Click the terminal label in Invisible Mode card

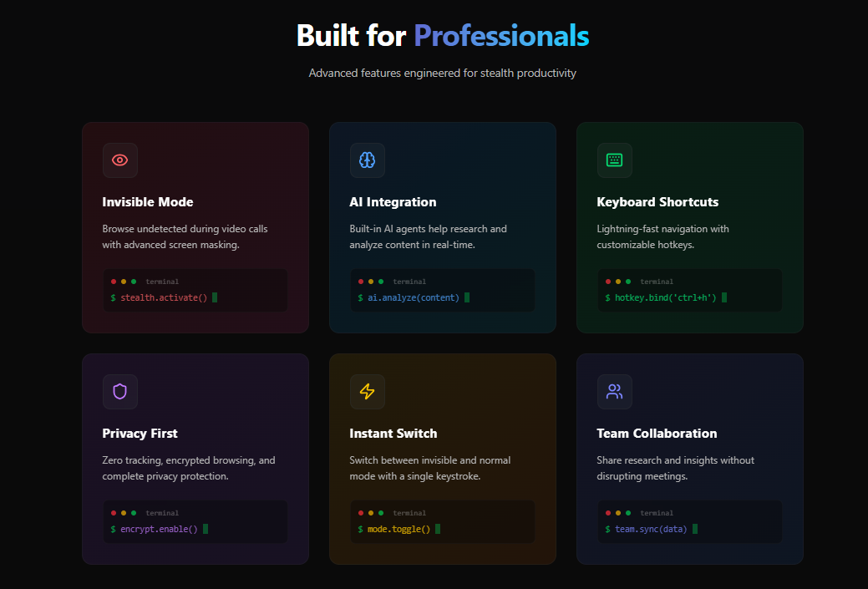tap(162, 282)
